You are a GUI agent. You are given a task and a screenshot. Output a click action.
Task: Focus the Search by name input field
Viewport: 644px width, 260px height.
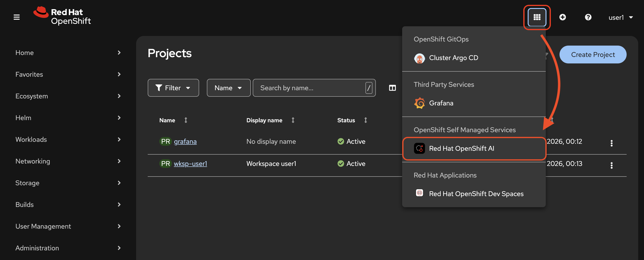click(314, 88)
